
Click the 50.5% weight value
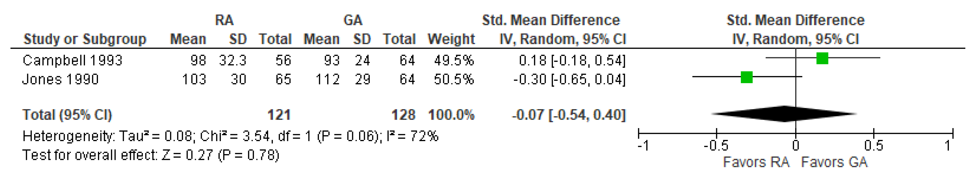tap(454, 79)
